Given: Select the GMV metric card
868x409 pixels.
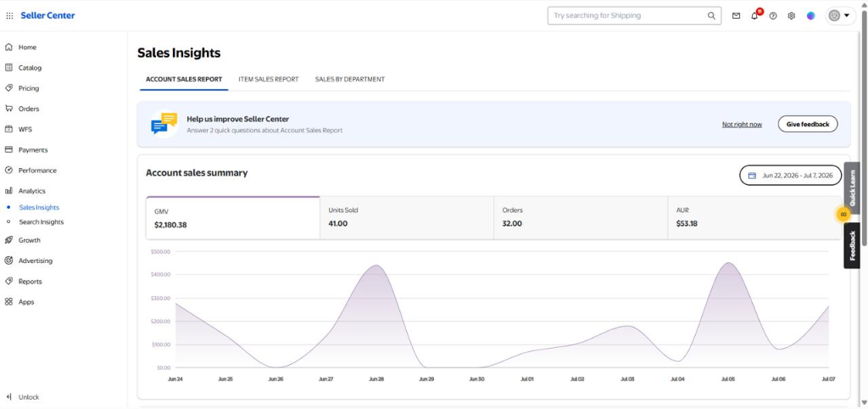Looking at the screenshot, I should point(233,218).
